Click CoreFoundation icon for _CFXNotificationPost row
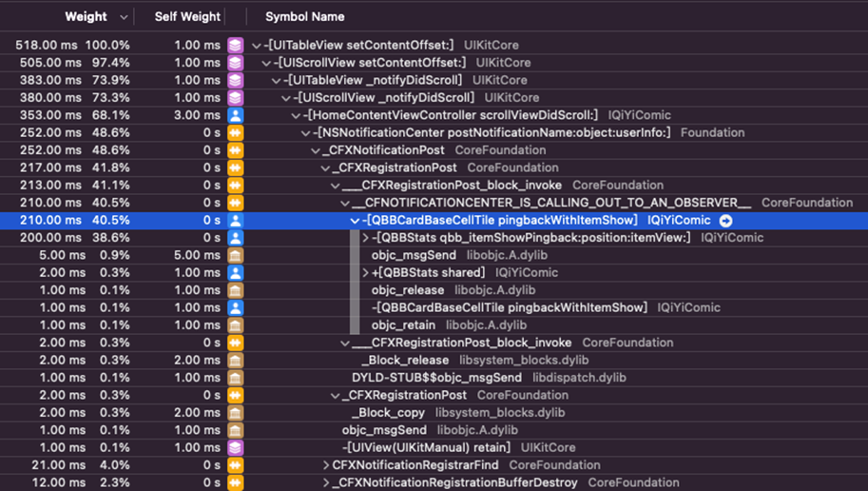This screenshot has height=491, width=868. 235,150
